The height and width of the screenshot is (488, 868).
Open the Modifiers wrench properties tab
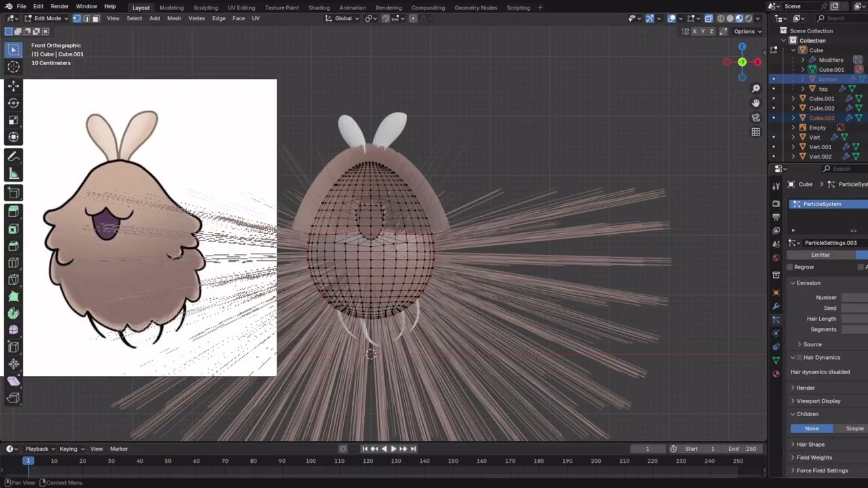pos(776,306)
